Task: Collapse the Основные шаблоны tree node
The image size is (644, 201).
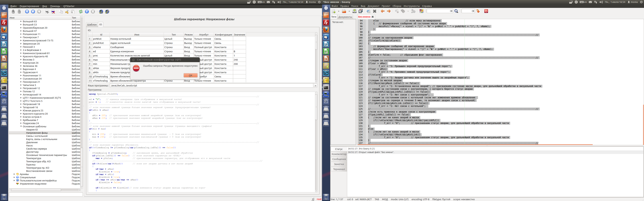Action: pyautogui.click(x=21, y=127)
